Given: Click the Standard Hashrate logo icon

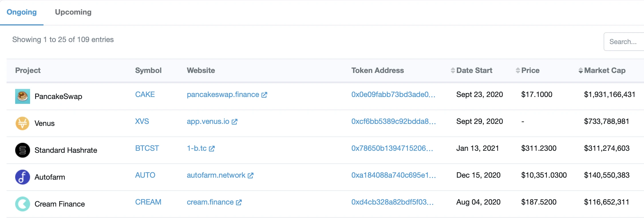Looking at the screenshot, I should pyautogui.click(x=23, y=150).
